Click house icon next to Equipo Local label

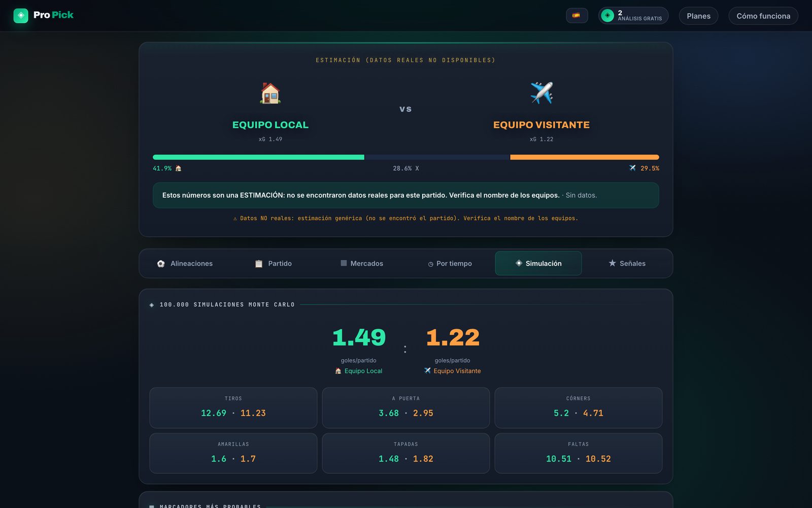click(x=338, y=371)
